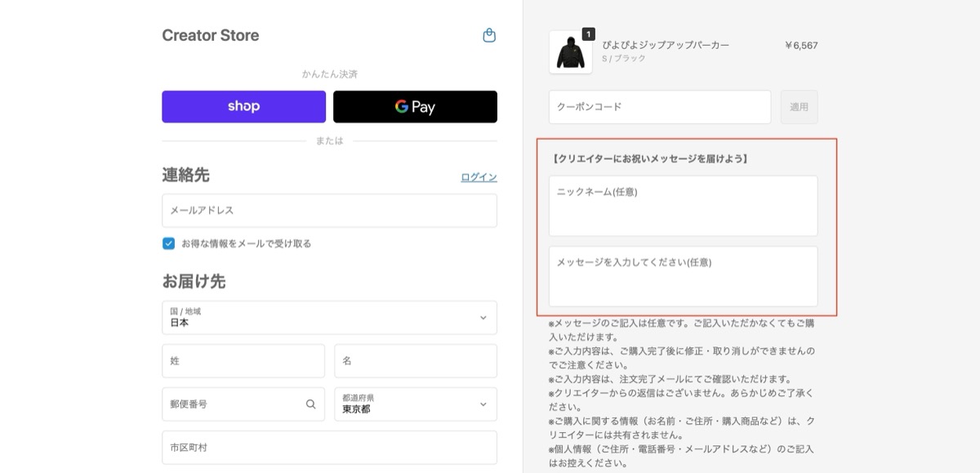Open the shopping bag cart icon
Image resolution: width=980 pixels, height=473 pixels.
click(489, 35)
